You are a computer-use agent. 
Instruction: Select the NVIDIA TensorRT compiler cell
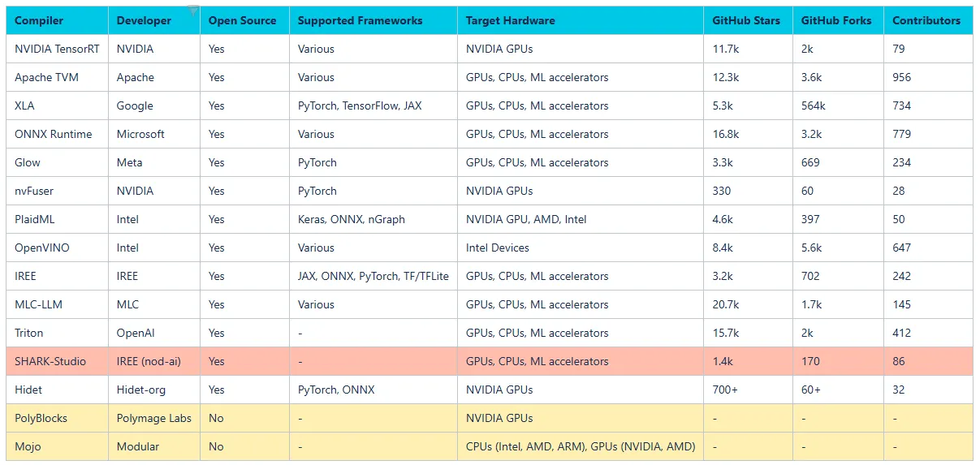tap(58, 49)
